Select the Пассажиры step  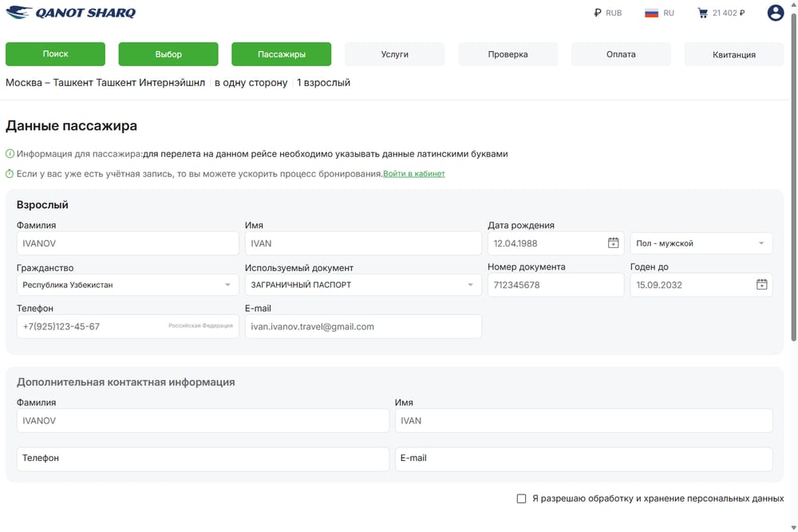[282, 54]
